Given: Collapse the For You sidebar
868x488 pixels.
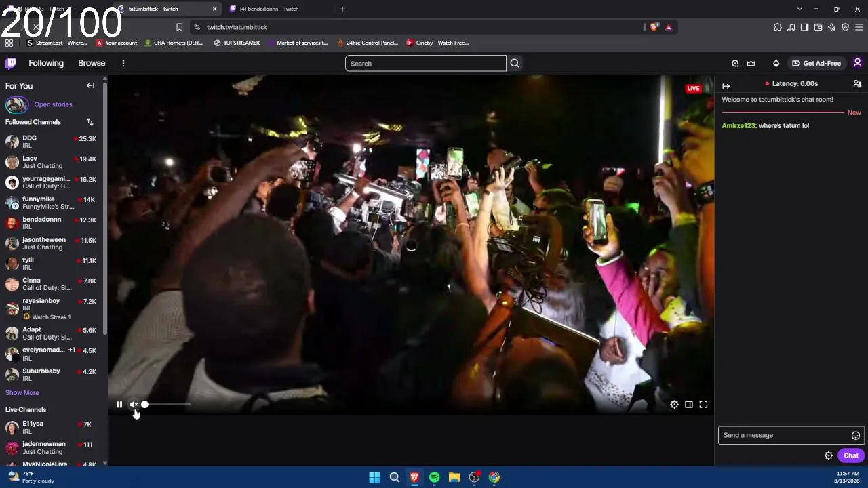Looking at the screenshot, I should point(90,85).
